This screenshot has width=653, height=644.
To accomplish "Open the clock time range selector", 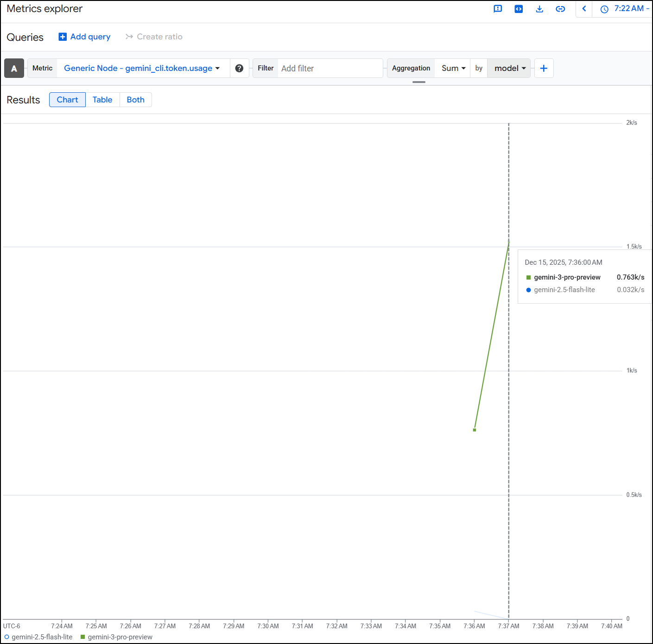I will point(624,9).
